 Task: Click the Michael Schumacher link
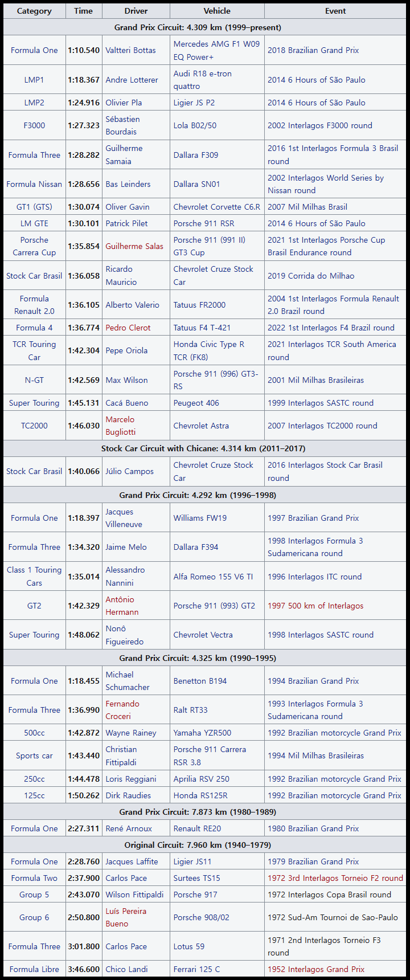click(128, 681)
